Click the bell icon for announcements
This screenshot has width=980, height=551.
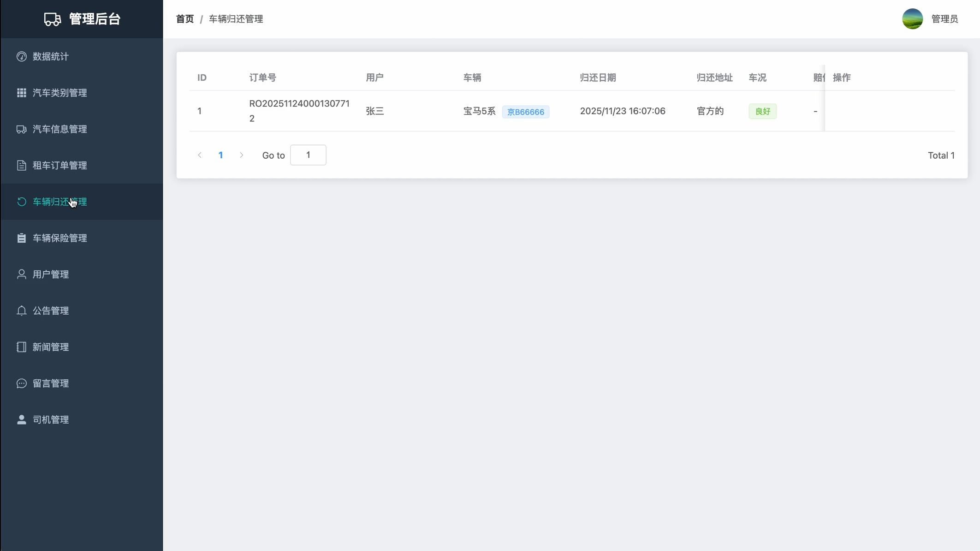(x=22, y=311)
